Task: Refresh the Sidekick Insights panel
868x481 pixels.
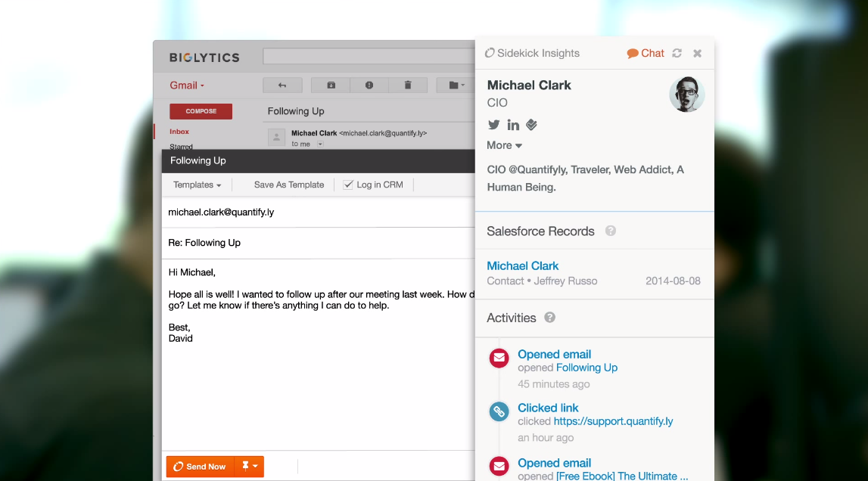Action: [677, 53]
